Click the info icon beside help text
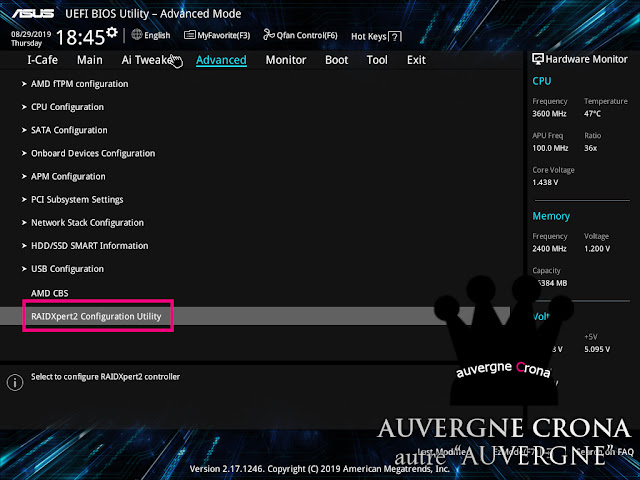Viewport: 640px width, 480px height. 15,382
